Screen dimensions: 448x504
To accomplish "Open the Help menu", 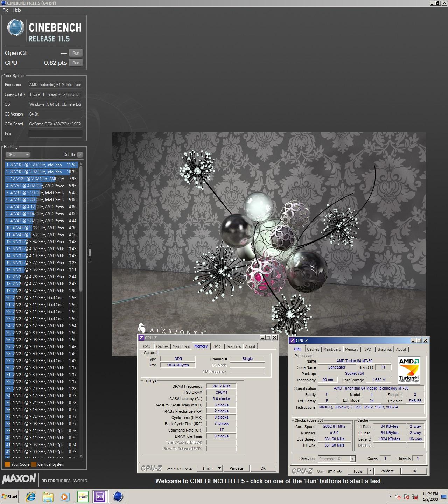I will pyautogui.click(x=17, y=10).
